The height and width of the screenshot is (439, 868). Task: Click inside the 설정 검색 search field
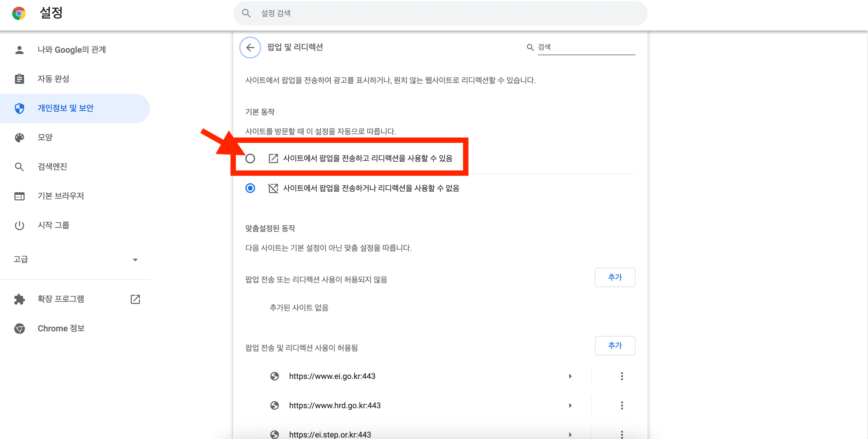438,13
